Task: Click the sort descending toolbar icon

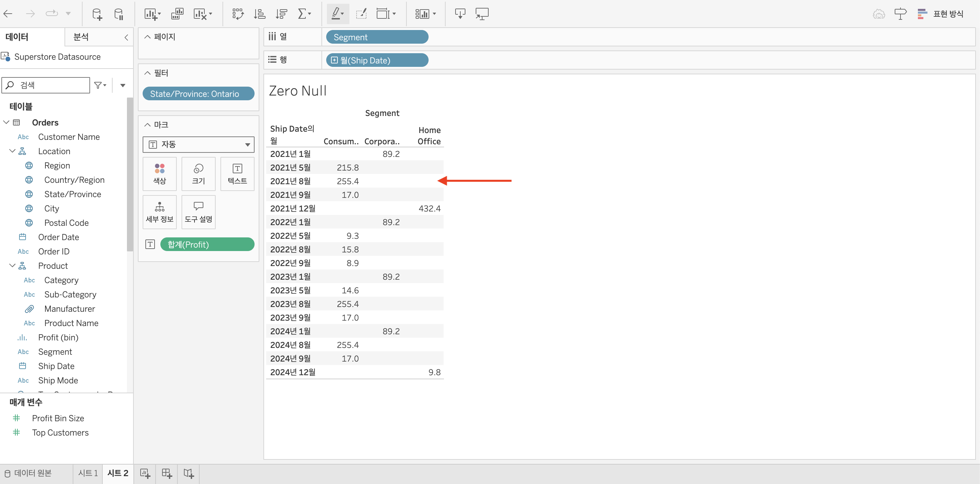Action: coord(282,14)
